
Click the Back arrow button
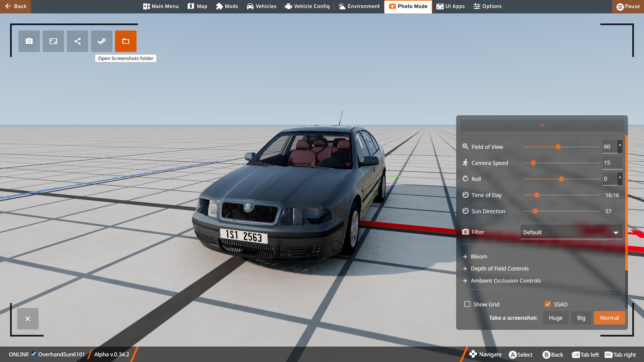(x=15, y=6)
